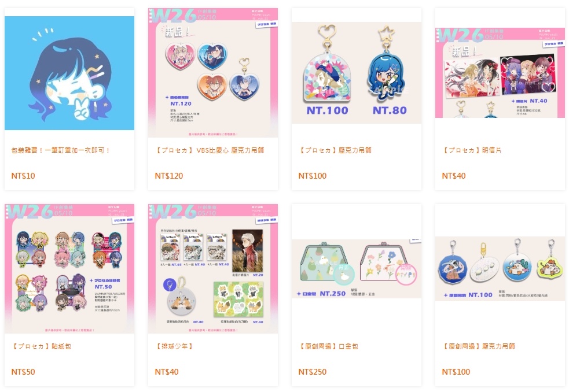The height and width of the screenshot is (392, 569).
Task: Click the NT$250 price of coin purse
Action: [x=313, y=372]
